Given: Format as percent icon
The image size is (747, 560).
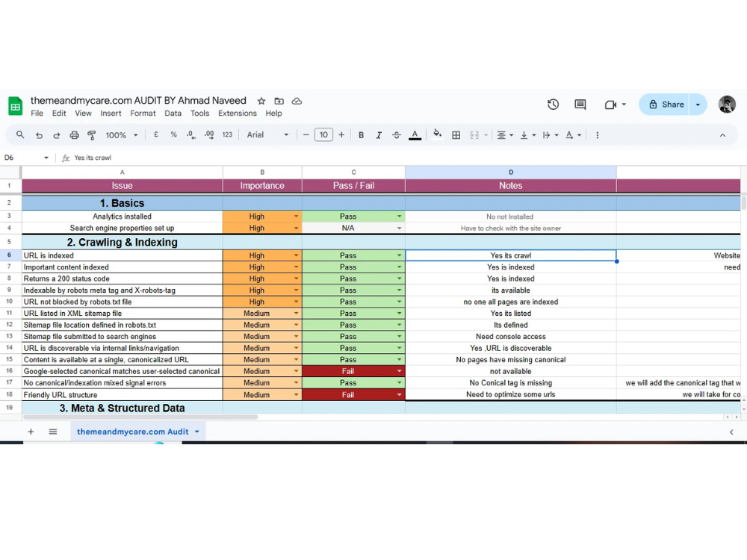Looking at the screenshot, I should click(x=173, y=134).
